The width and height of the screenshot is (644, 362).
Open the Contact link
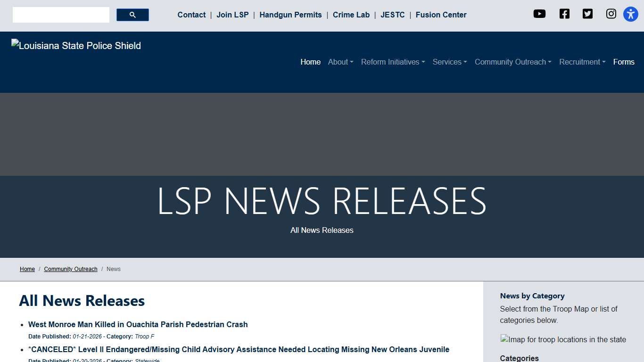pyautogui.click(x=191, y=15)
